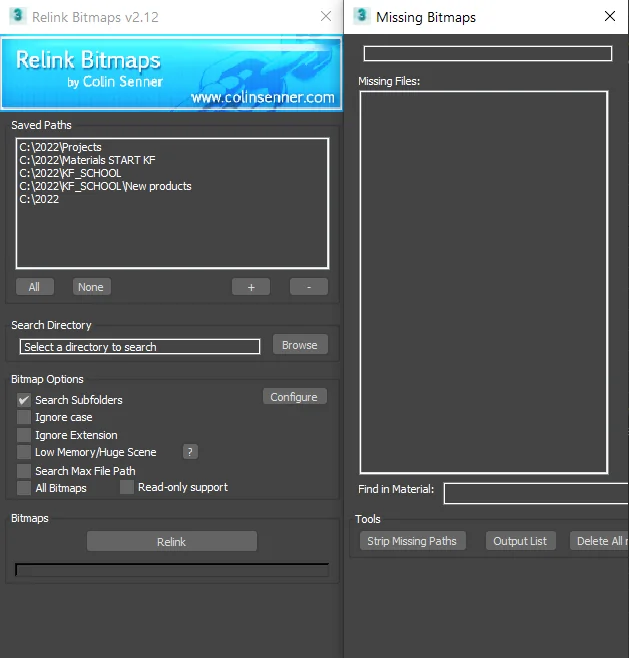This screenshot has width=629, height=658.
Task: Close the Relink Bitmaps window
Action: coord(326,16)
